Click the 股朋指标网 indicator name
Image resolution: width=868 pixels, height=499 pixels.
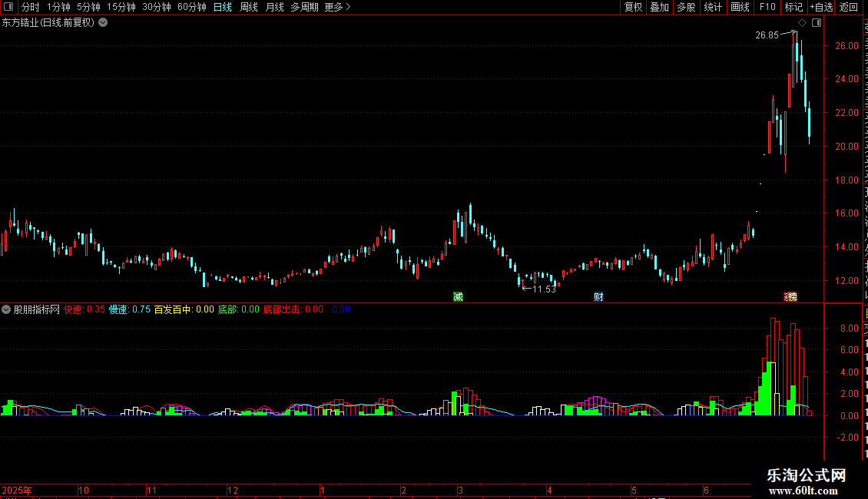(37, 310)
